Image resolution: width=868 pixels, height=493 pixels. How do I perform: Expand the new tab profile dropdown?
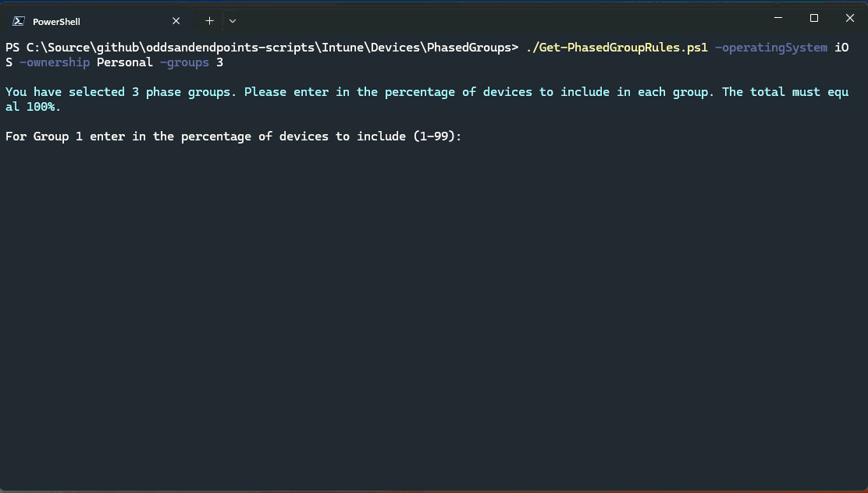233,21
